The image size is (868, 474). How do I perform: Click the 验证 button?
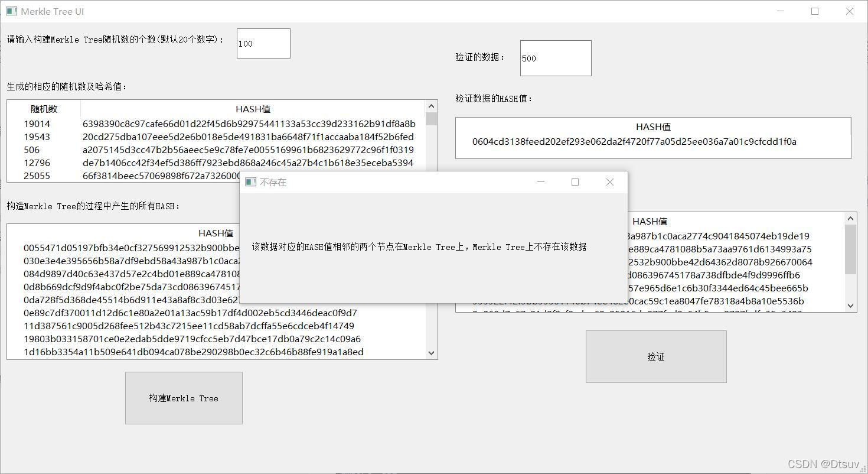coord(656,356)
